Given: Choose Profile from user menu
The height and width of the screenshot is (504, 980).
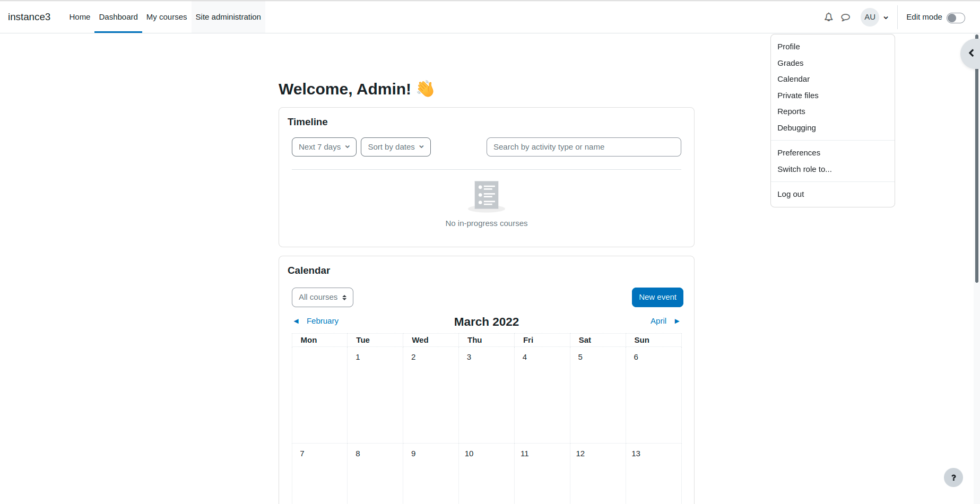Looking at the screenshot, I should (832, 47).
